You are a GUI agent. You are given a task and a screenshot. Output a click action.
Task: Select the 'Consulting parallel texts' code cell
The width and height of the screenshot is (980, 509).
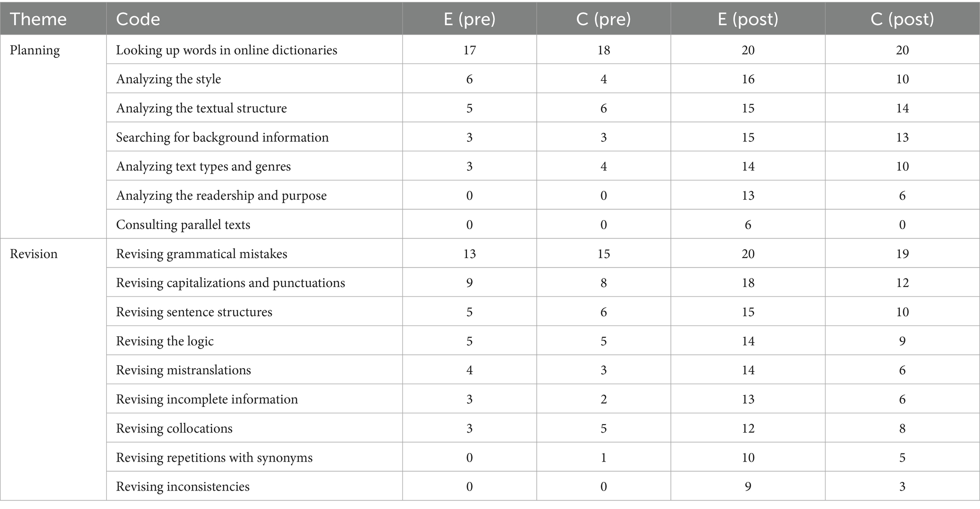coord(183,225)
